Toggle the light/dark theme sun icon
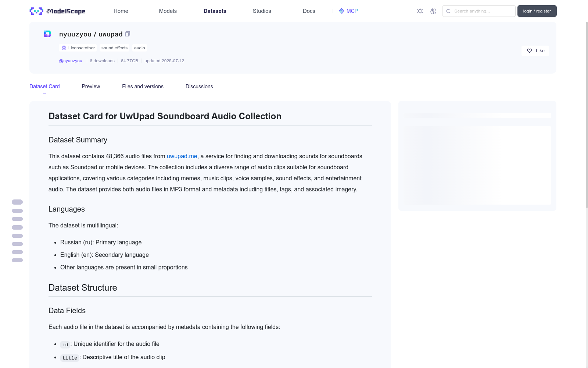Screen dimensions: 588x368 pyautogui.click(x=420, y=11)
